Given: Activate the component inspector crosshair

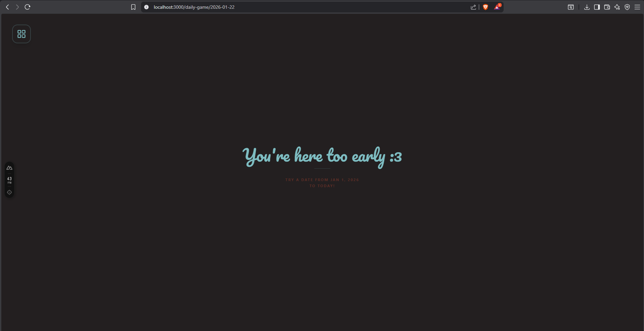Looking at the screenshot, I should (9, 192).
